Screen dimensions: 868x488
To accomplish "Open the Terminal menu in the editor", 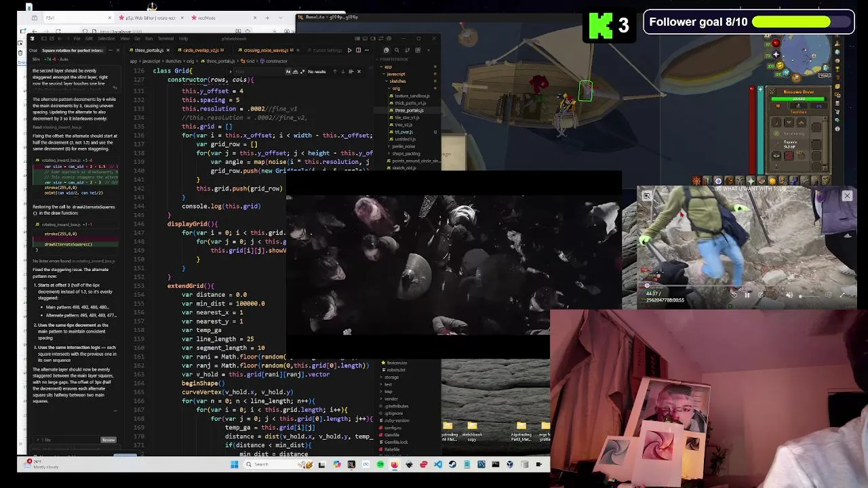I will click(x=165, y=39).
